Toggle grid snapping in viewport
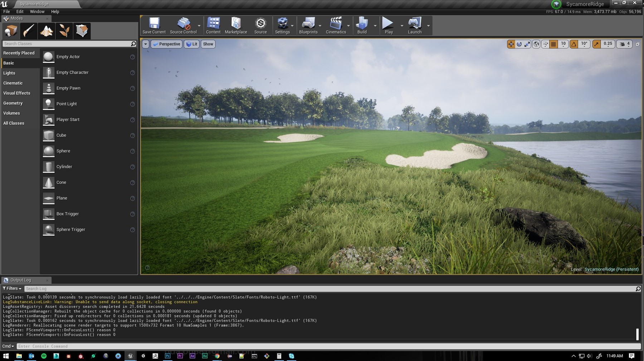 (x=553, y=44)
